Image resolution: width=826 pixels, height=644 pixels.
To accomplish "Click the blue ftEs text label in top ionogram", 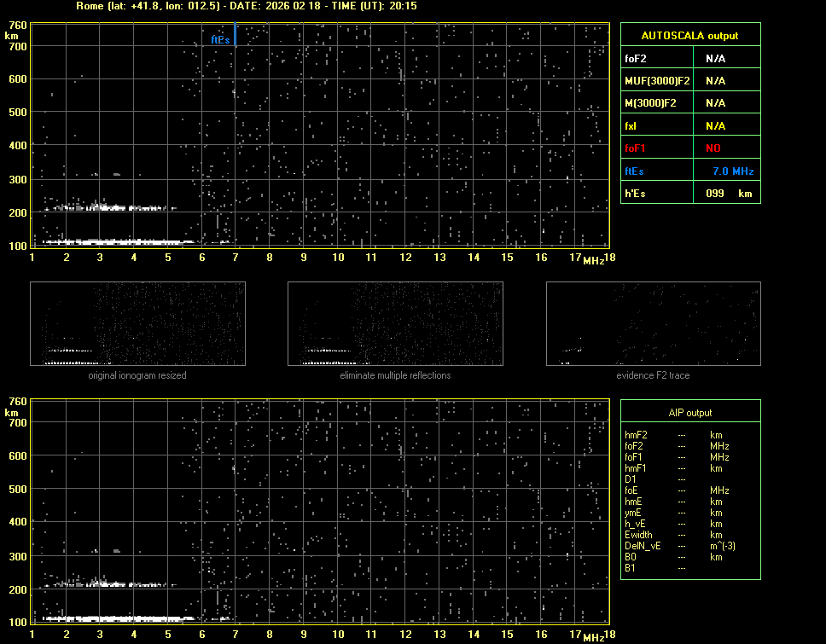I will click(219, 39).
